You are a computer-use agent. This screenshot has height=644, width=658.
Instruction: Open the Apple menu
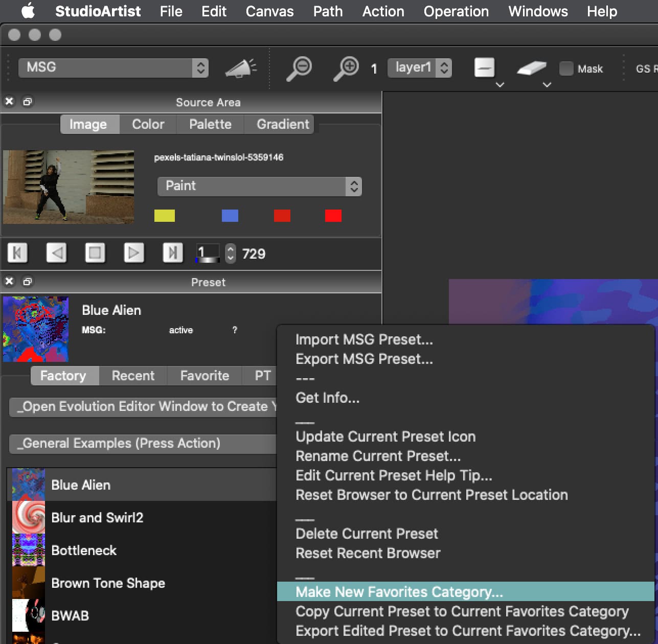click(28, 11)
